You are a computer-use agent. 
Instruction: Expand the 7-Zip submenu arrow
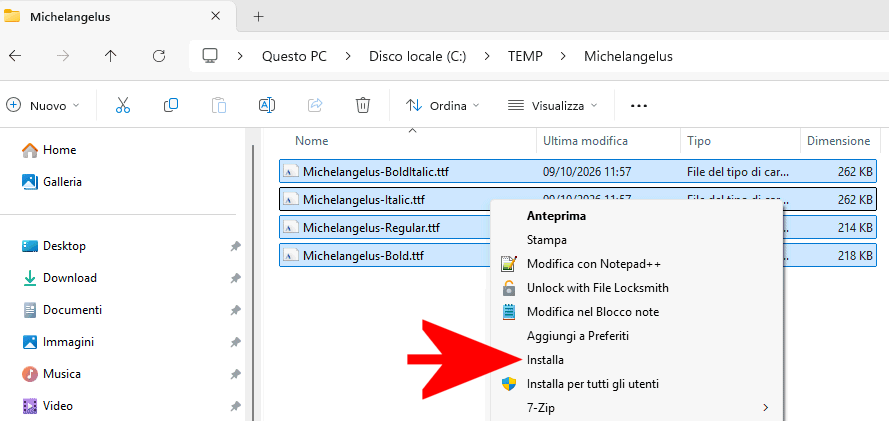coord(766,407)
